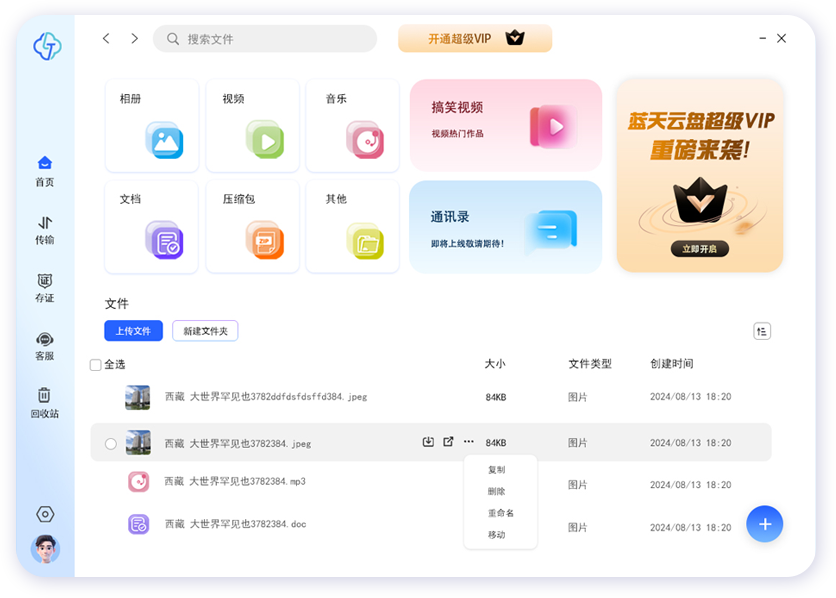Toggle the sort/list view button above file list

coord(762,331)
